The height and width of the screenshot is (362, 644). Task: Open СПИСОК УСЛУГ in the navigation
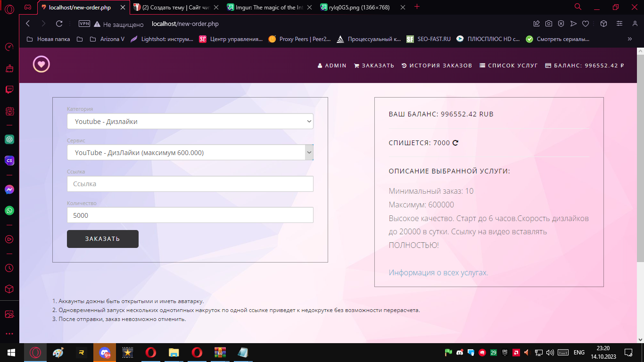[509, 66]
